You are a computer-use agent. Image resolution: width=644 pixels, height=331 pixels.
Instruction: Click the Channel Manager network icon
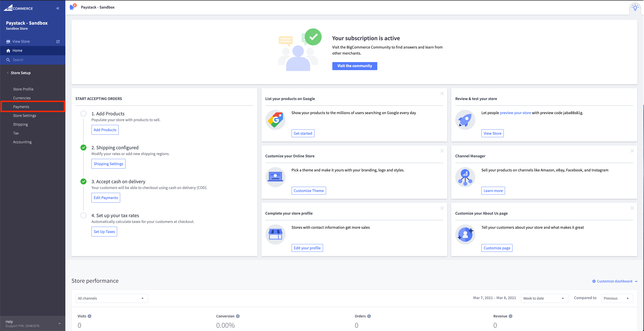pyautogui.click(x=465, y=177)
